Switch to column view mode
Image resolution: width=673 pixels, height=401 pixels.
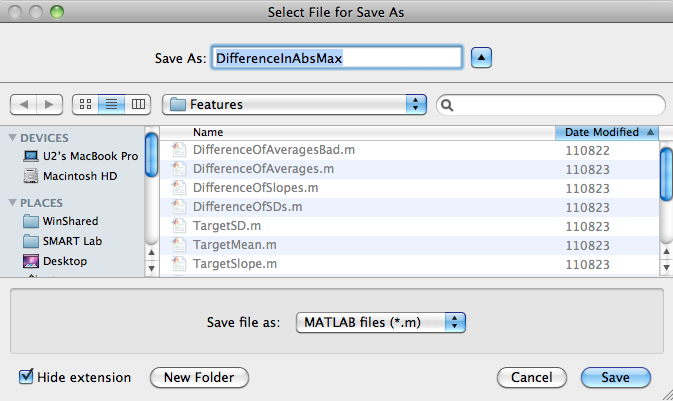(x=138, y=104)
